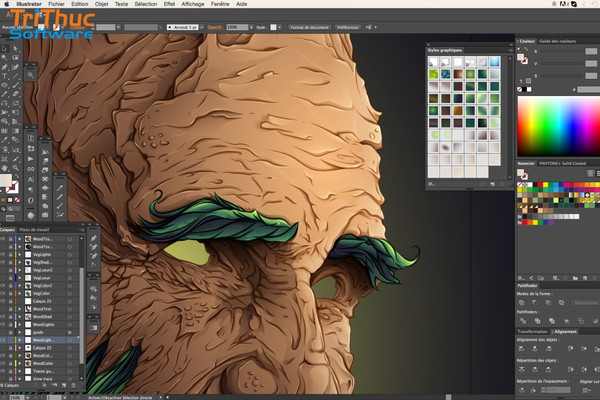Toggle visibility of WoodText layer

[5, 308]
